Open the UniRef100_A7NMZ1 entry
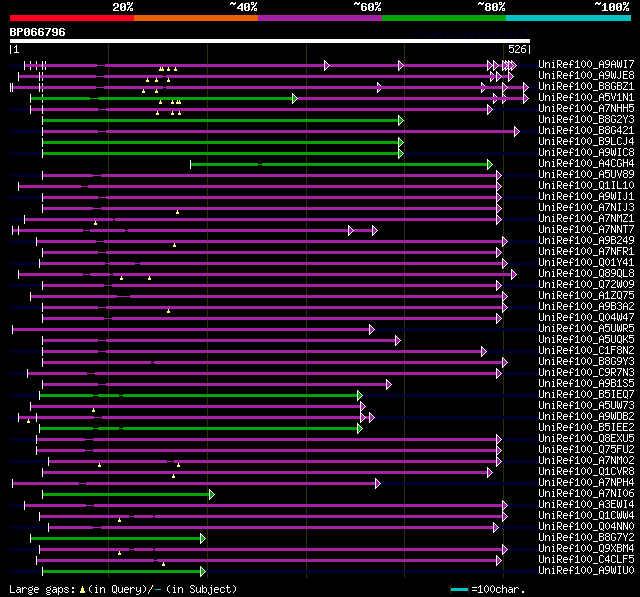This screenshot has width=640, height=597. (586, 218)
